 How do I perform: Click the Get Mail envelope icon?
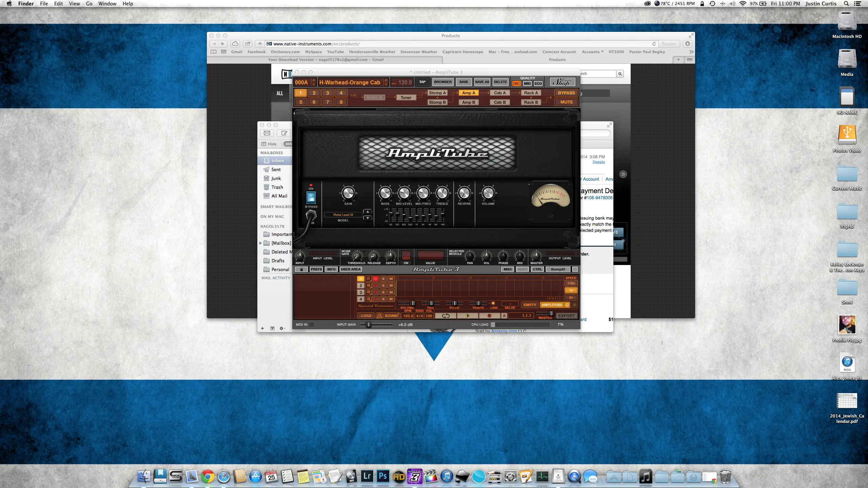click(x=267, y=133)
